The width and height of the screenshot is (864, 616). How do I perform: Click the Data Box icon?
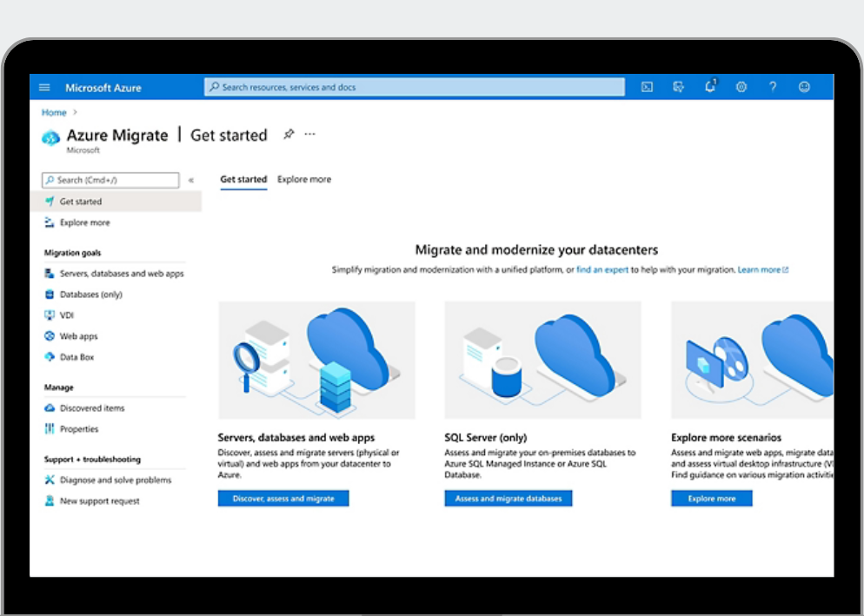[x=50, y=357]
